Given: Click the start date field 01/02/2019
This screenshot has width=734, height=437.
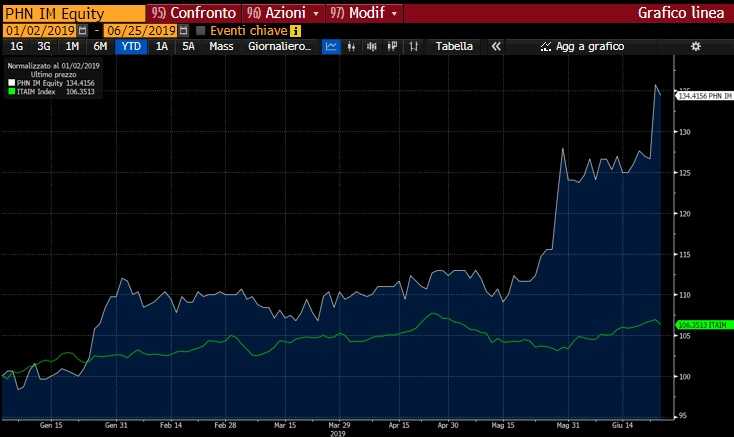Looking at the screenshot, I should pyautogui.click(x=40, y=31).
